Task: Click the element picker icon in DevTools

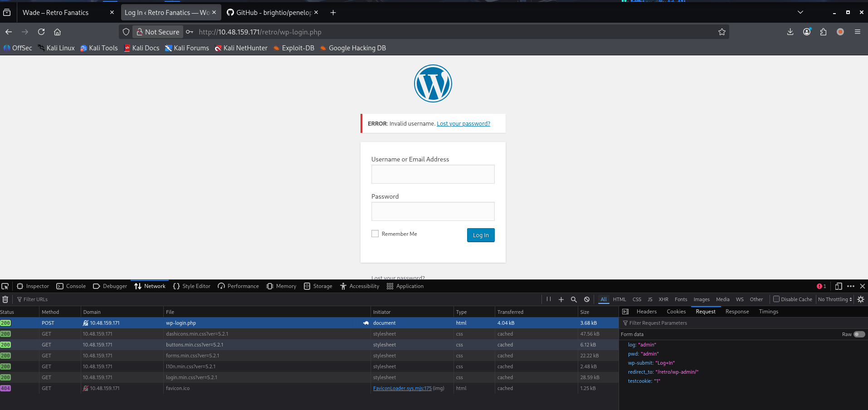Action: pyautogui.click(x=5, y=286)
